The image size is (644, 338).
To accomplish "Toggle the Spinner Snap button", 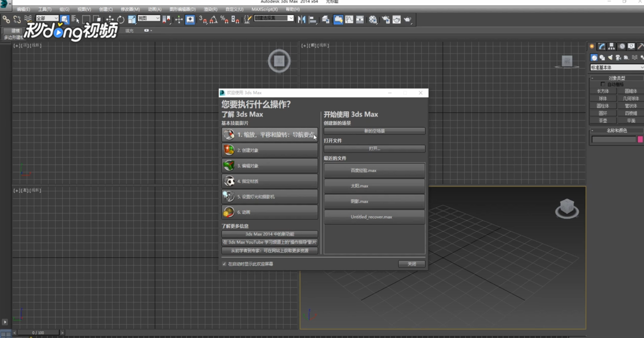I will point(235,19).
